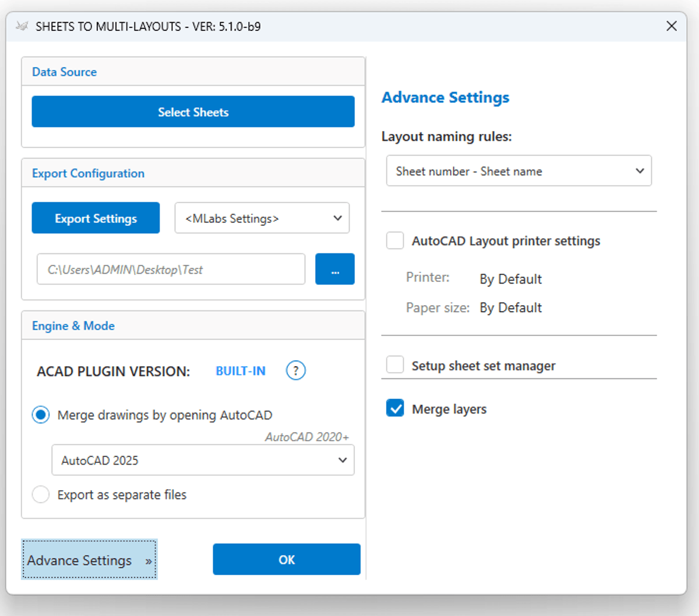Click the Paper size By Default value

point(510,308)
